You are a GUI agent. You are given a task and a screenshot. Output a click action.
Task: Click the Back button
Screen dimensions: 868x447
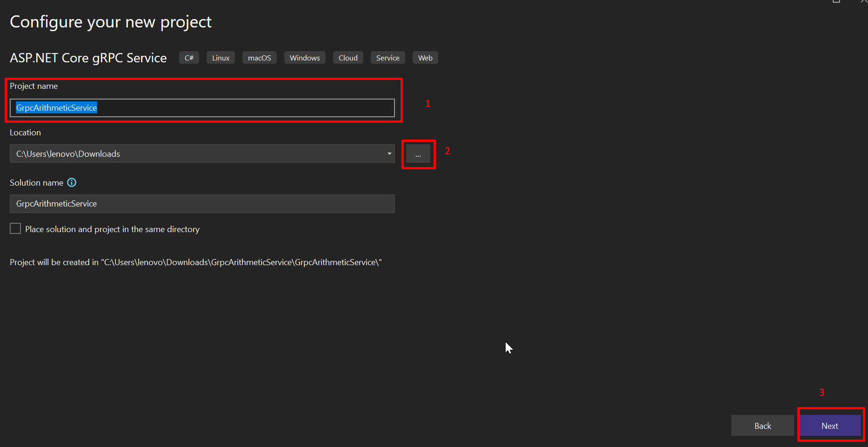(762, 426)
